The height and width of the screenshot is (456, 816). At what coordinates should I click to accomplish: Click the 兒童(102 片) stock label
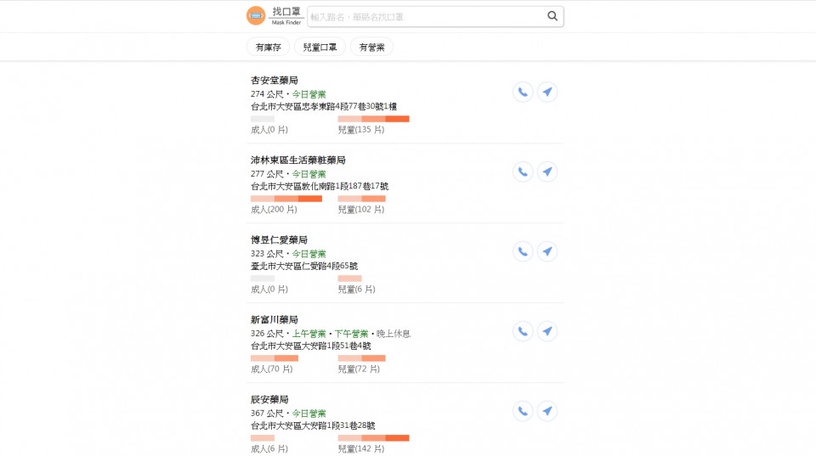point(361,209)
